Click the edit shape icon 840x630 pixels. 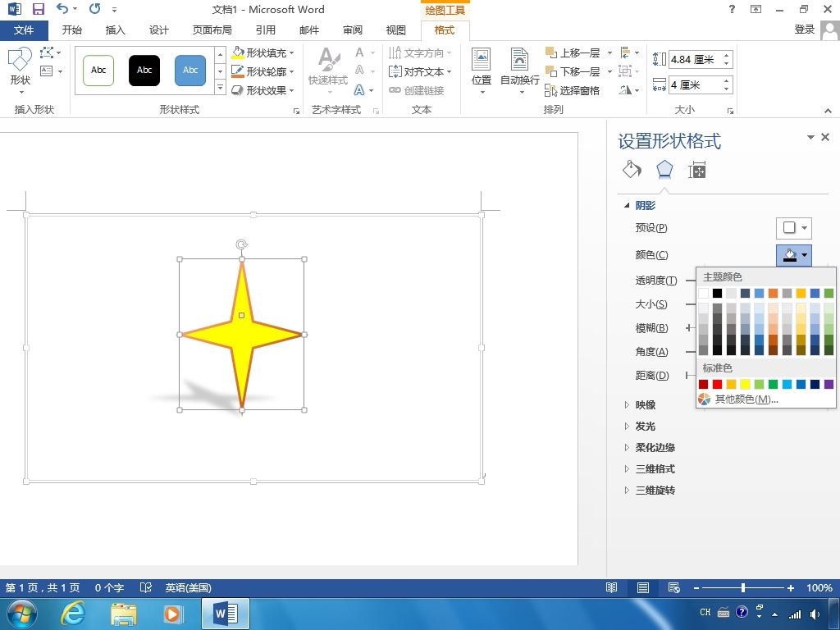pyautogui.click(x=50, y=52)
